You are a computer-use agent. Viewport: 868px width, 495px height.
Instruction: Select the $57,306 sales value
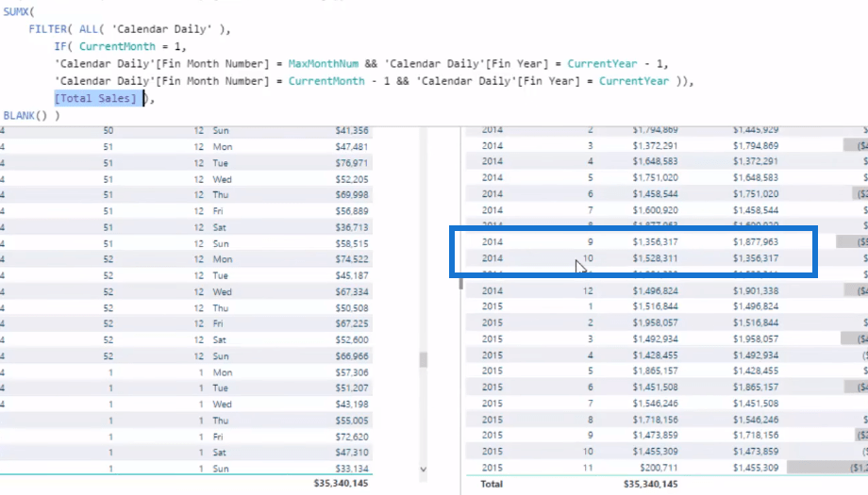352,372
